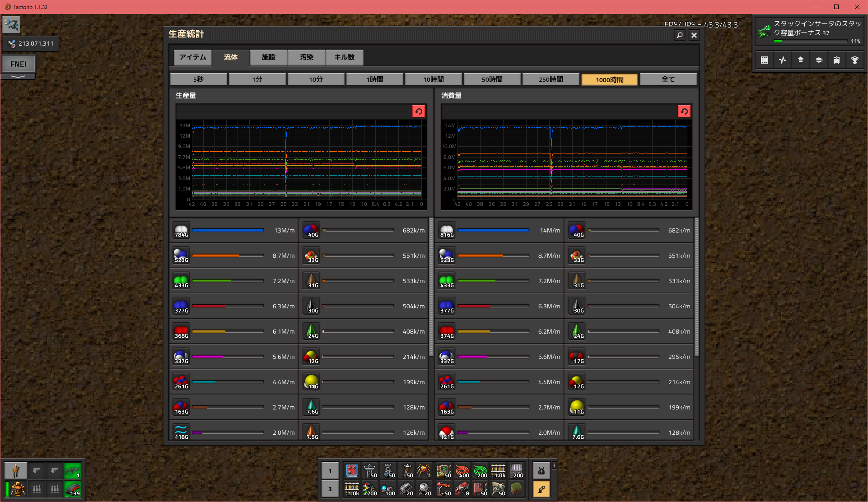Open the blueprint library selection icon

765,60
